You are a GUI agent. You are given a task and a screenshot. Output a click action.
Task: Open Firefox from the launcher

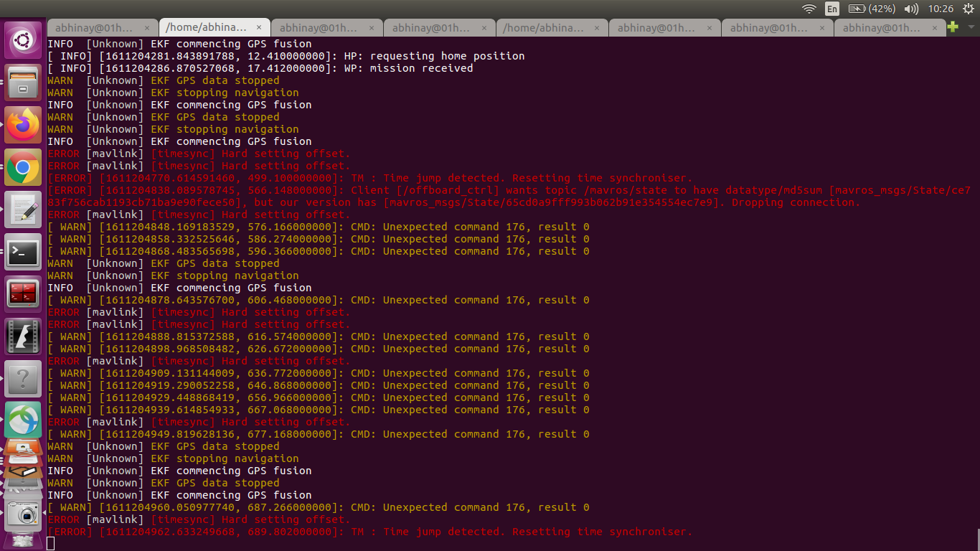click(x=23, y=125)
